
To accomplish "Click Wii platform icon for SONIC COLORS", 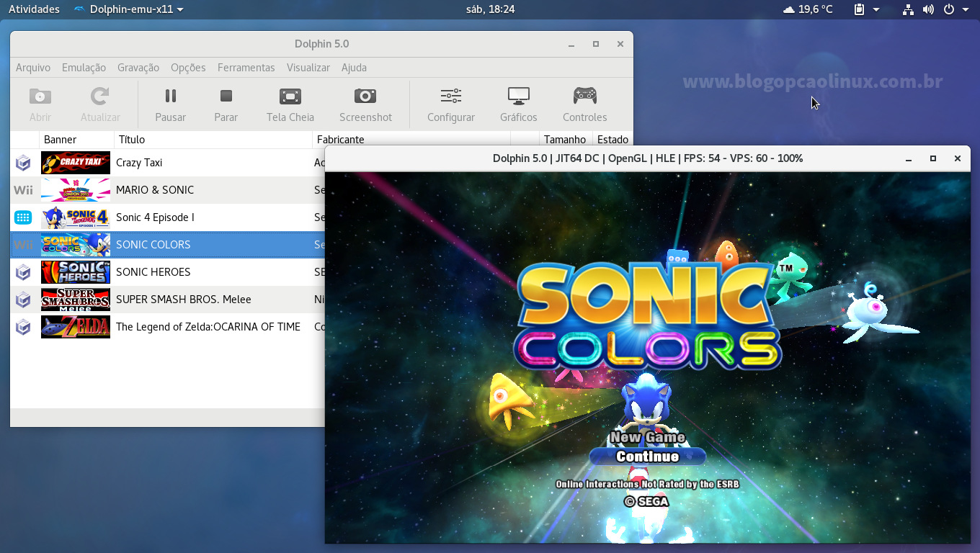I will (23, 245).
